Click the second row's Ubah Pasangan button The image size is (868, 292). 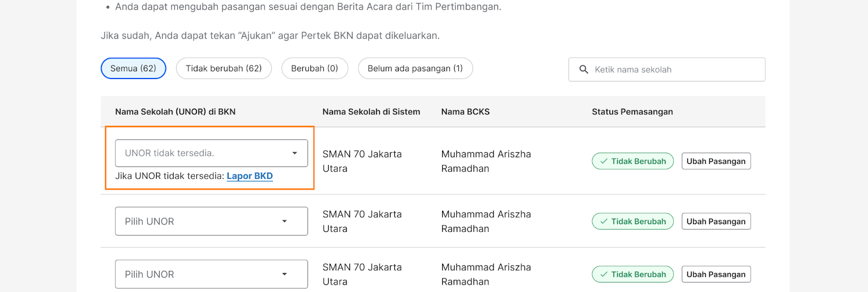point(716,222)
